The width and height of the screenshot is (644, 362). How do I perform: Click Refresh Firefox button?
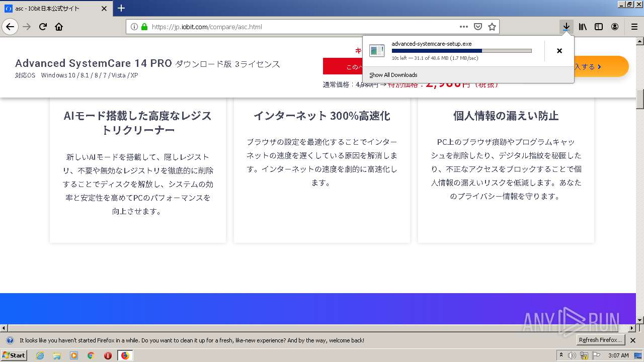pos(601,340)
